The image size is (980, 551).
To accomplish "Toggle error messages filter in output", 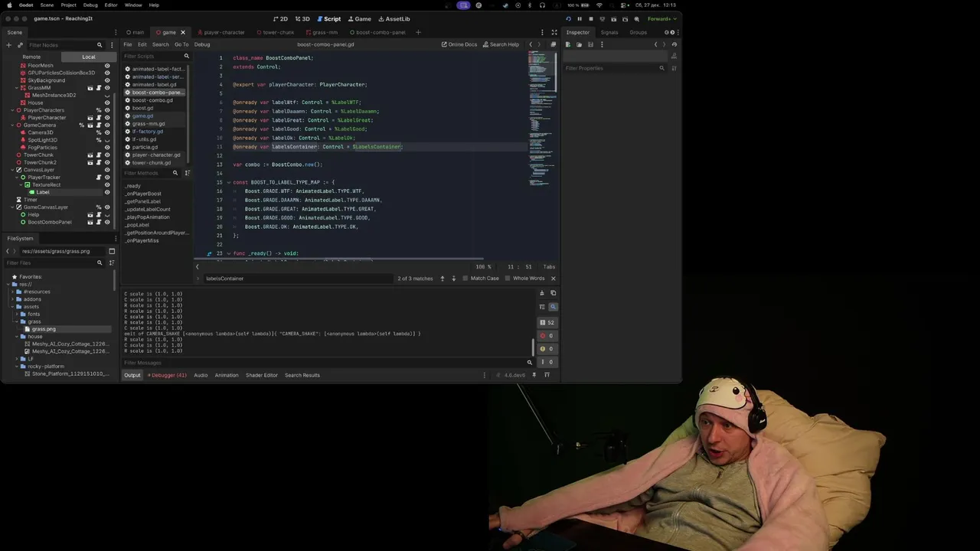I will (547, 335).
